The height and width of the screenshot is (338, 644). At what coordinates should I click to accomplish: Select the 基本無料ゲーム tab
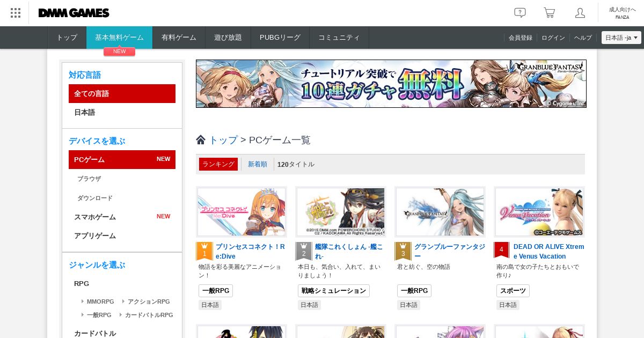click(119, 38)
